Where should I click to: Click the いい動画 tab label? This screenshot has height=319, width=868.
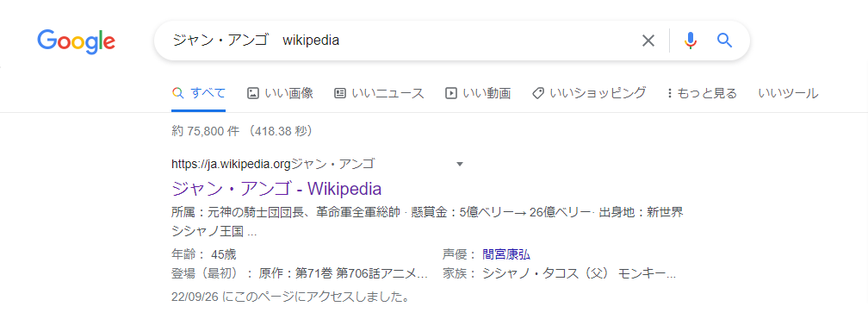(x=486, y=93)
